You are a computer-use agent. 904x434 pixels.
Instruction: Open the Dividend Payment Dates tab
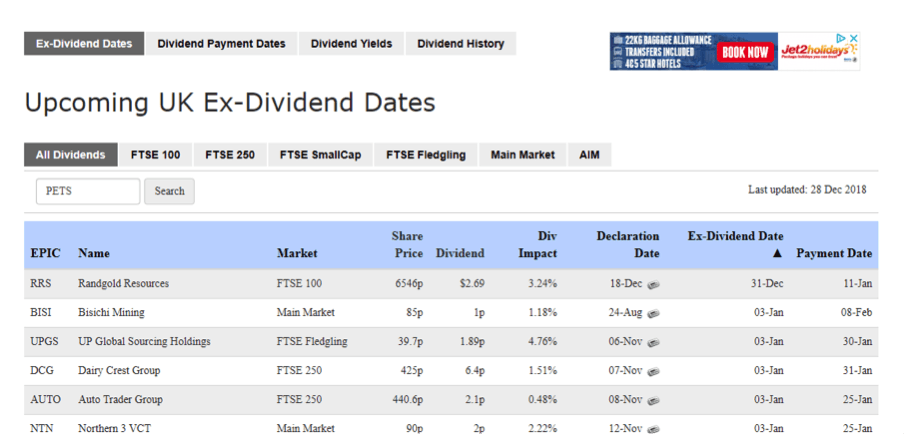coord(221,44)
